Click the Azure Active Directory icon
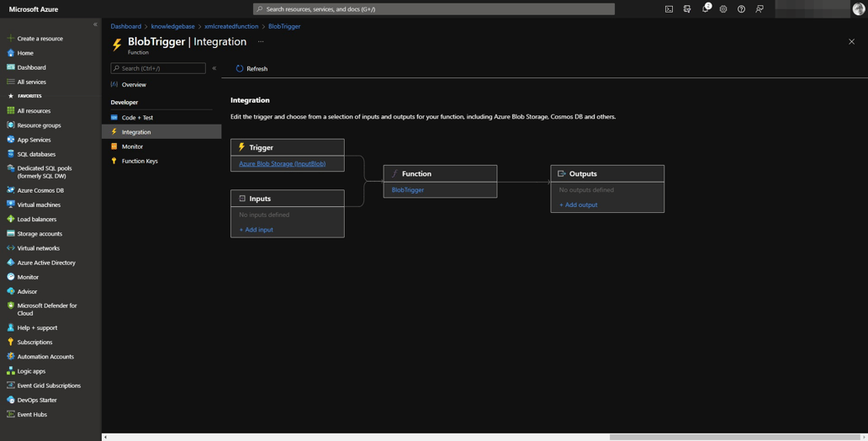This screenshot has height=441, width=868. point(11,263)
